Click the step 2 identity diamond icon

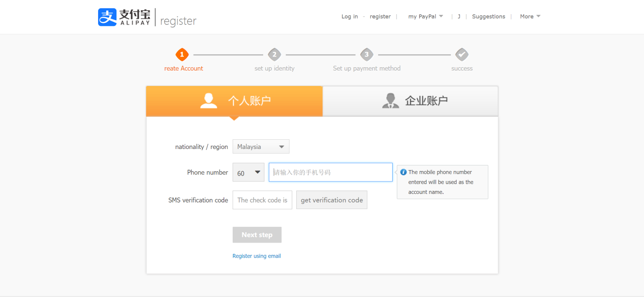click(275, 54)
